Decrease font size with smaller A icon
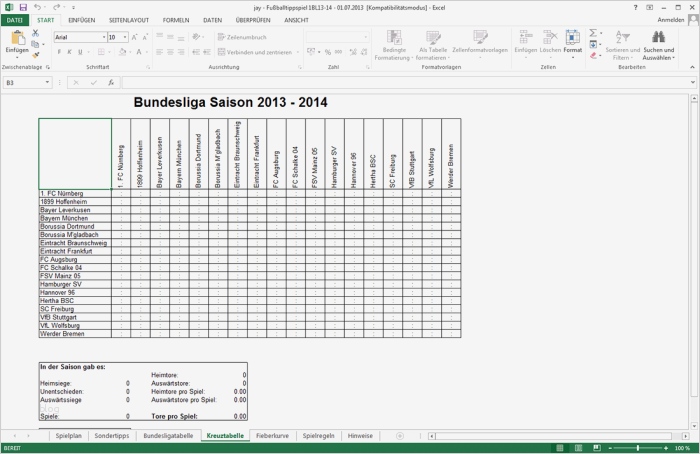700x454 pixels. pos(145,37)
